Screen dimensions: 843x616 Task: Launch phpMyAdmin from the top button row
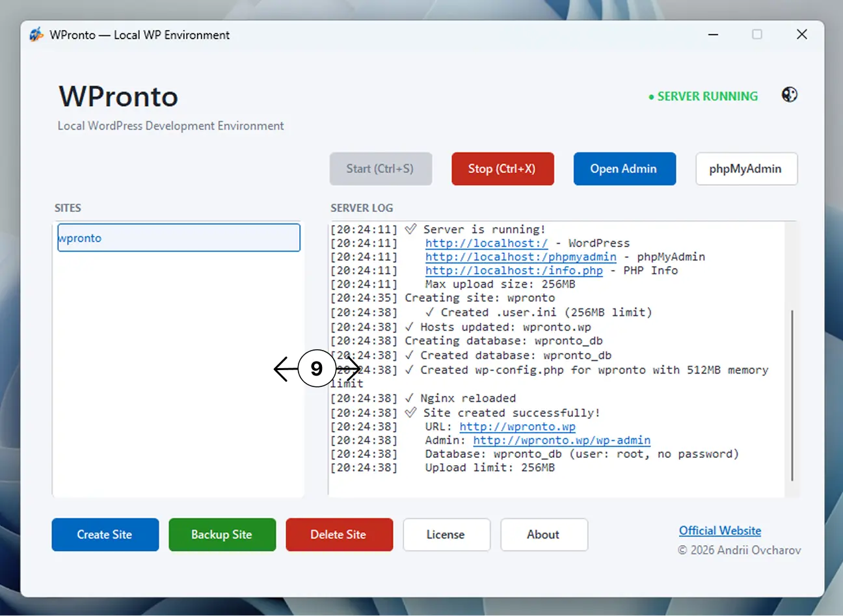coord(746,169)
